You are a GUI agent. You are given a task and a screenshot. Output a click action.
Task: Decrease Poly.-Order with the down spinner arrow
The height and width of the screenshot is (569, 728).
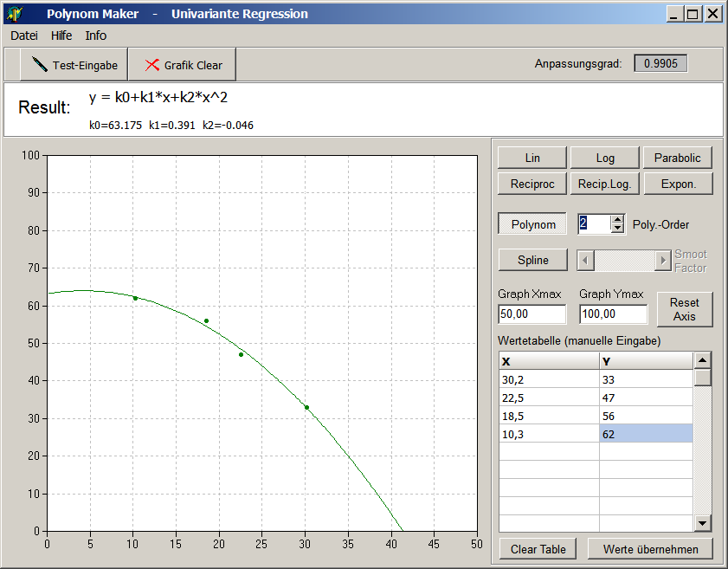click(617, 229)
